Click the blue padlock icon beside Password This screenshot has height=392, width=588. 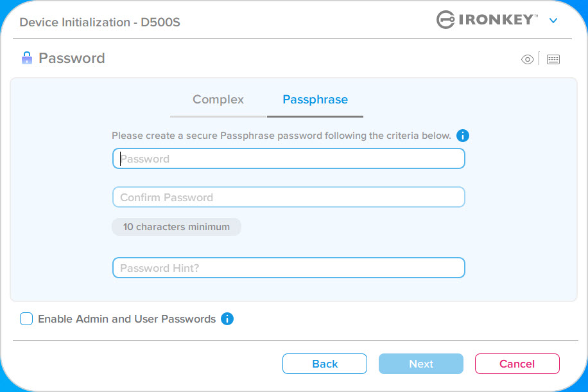click(x=26, y=58)
